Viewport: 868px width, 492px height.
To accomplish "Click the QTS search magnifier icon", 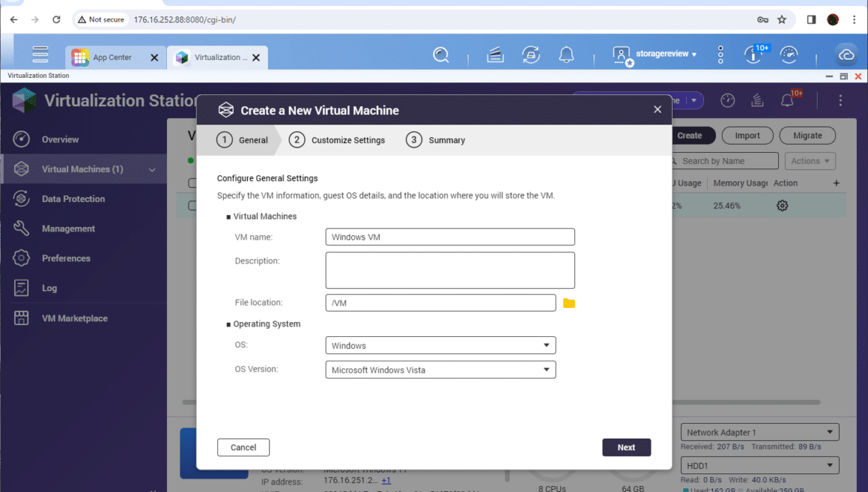I will (441, 55).
